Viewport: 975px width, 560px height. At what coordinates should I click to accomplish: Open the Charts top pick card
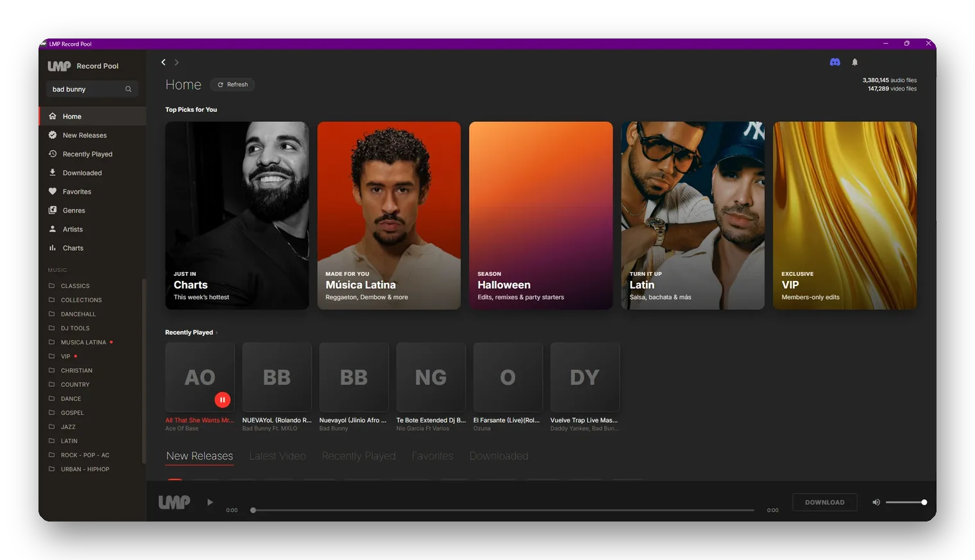point(237,216)
